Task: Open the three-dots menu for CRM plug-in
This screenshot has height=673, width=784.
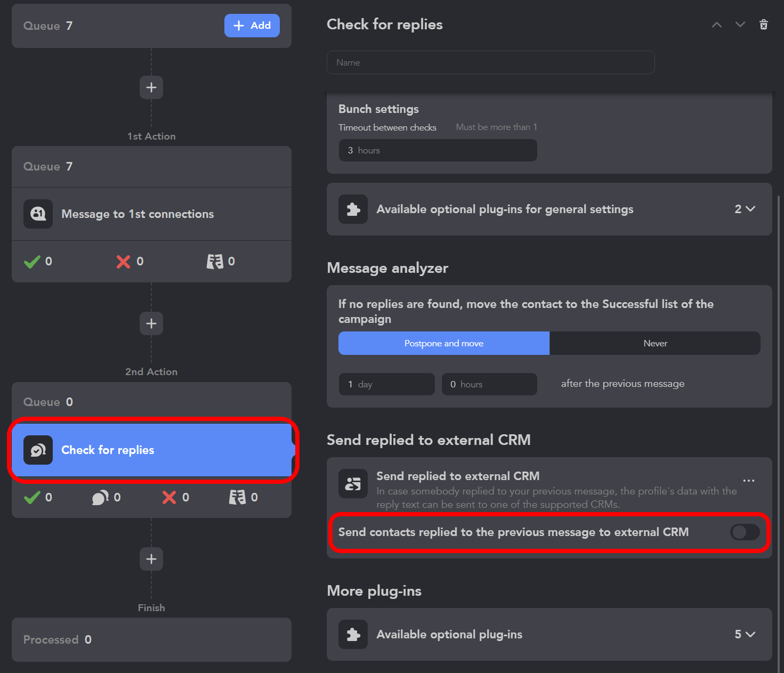Action: point(748,481)
